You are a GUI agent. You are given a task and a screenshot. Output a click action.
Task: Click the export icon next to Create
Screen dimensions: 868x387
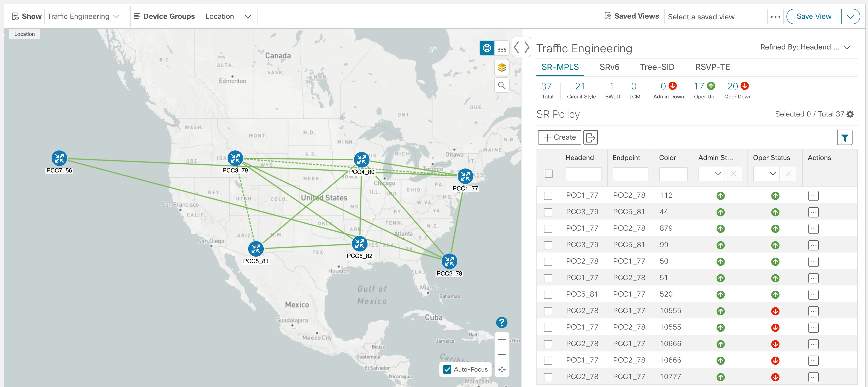(590, 137)
